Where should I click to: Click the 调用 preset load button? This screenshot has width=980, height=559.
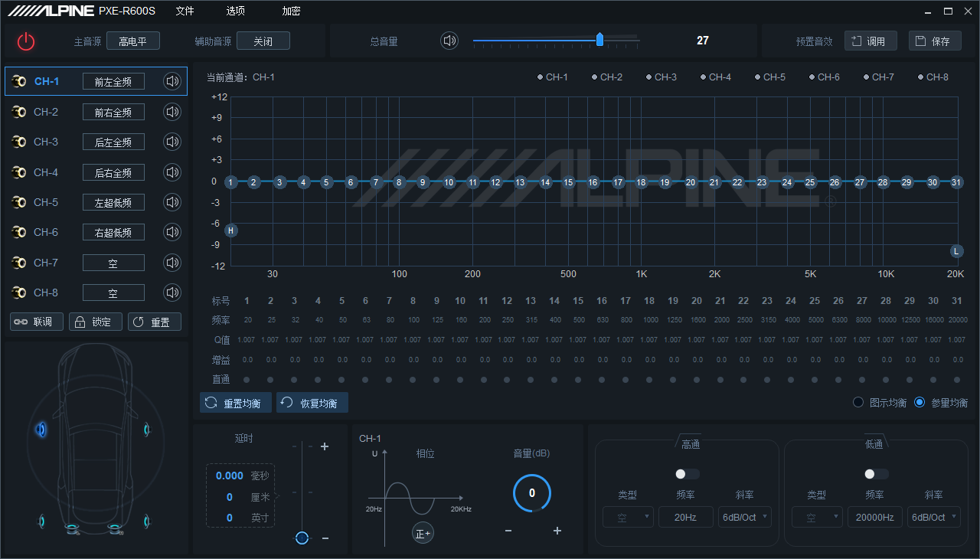871,41
